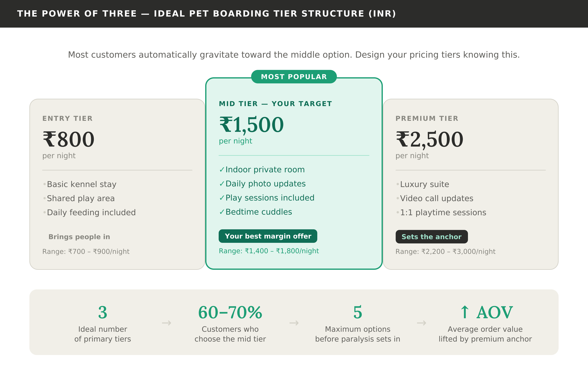The image size is (588, 382).
Task: Select the Entry Tier heading
Action: click(67, 118)
